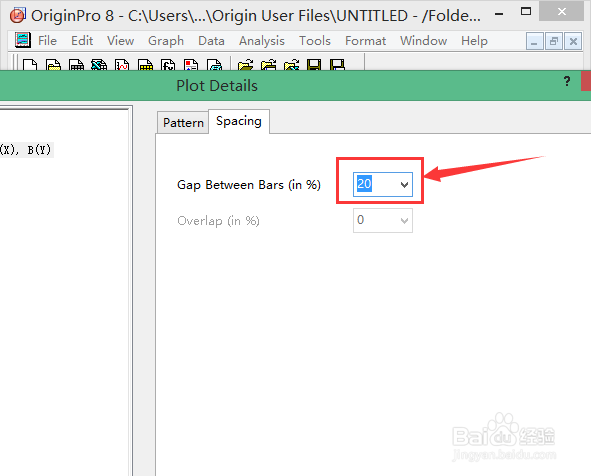
Task: Close the OriginPro main window
Action: click(562, 12)
